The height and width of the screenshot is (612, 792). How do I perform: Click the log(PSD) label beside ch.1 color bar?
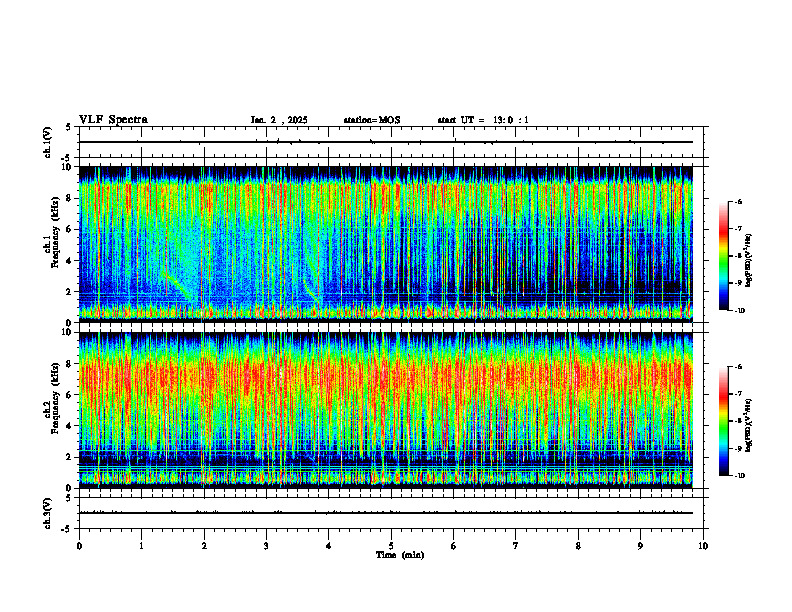click(x=749, y=261)
